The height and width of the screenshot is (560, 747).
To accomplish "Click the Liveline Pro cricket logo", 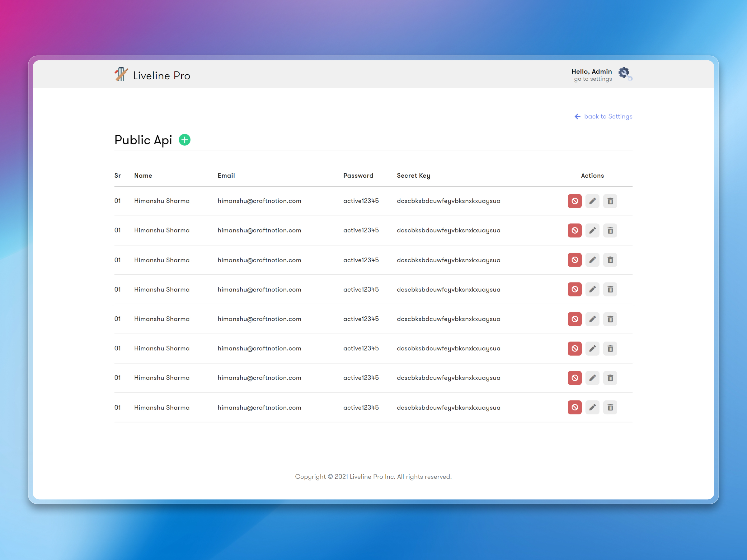I will pyautogui.click(x=121, y=75).
